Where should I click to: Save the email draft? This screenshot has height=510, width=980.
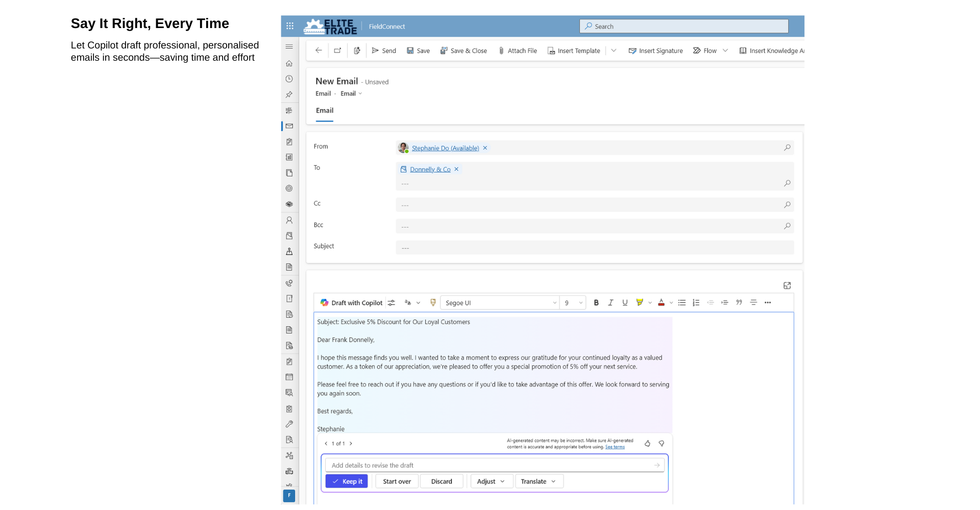tap(418, 50)
